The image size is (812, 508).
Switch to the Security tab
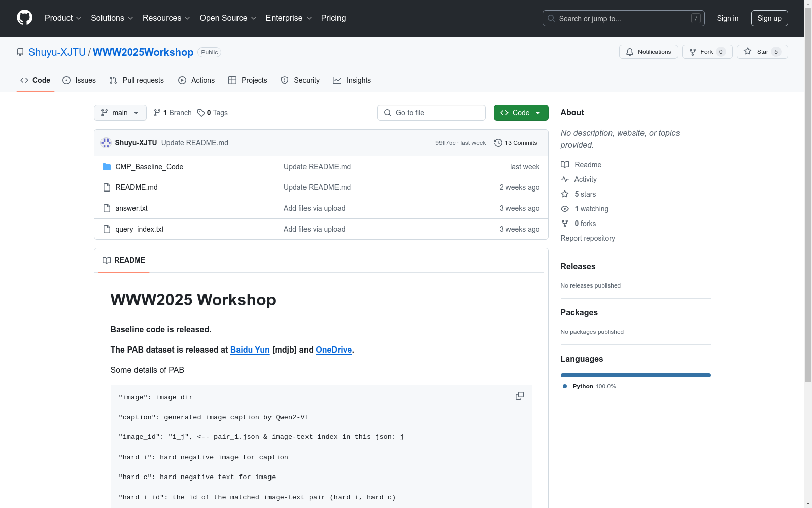(x=300, y=80)
